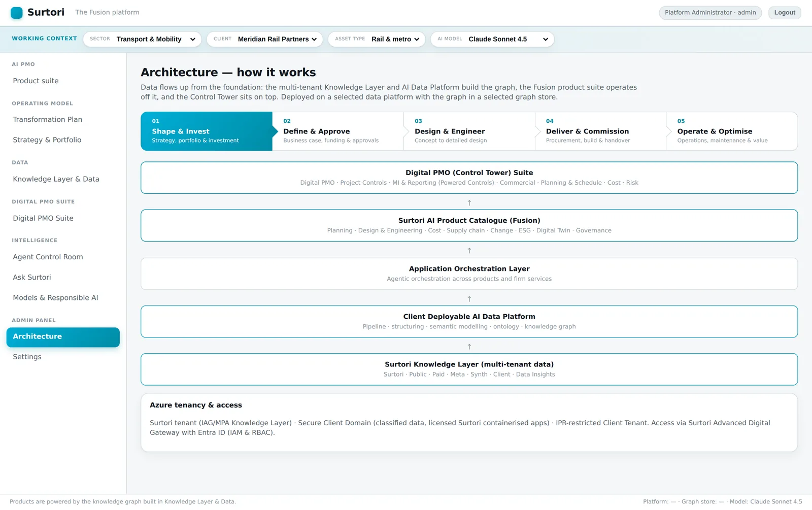This screenshot has width=812, height=510.
Task: Click the Surtori AI Product Catalogue (Fusion) card
Action: click(469, 225)
